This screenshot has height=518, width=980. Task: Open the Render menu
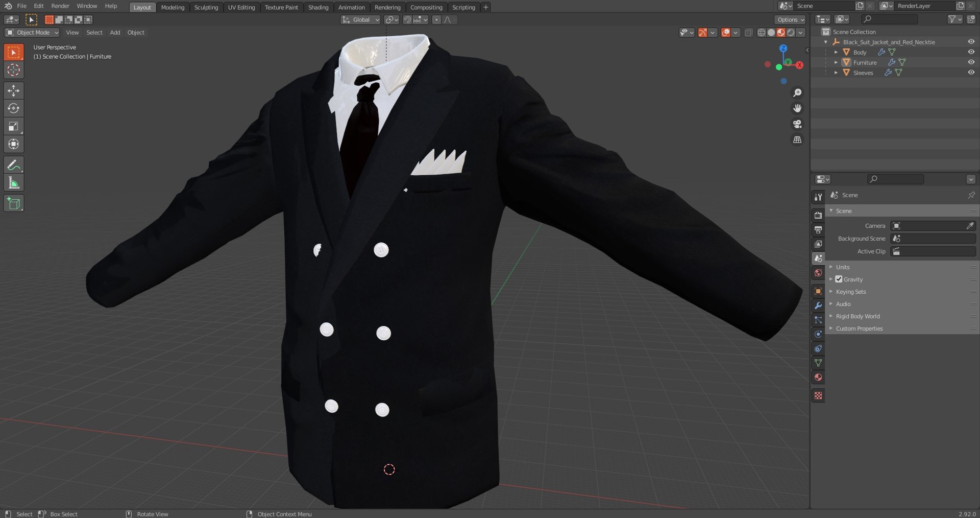coord(60,6)
